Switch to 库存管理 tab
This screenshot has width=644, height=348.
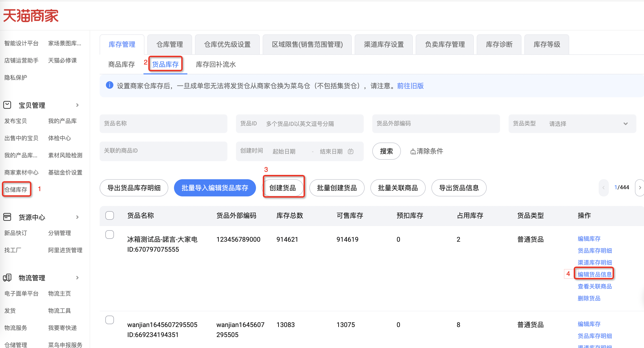122,45
